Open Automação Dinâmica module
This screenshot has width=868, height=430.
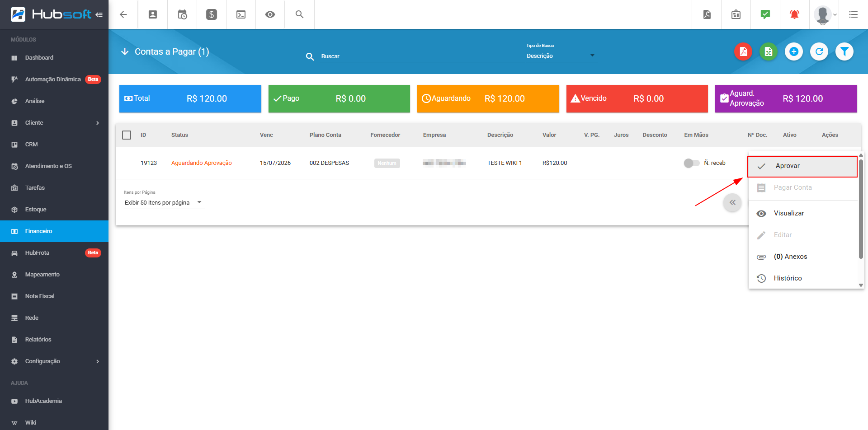point(54,79)
